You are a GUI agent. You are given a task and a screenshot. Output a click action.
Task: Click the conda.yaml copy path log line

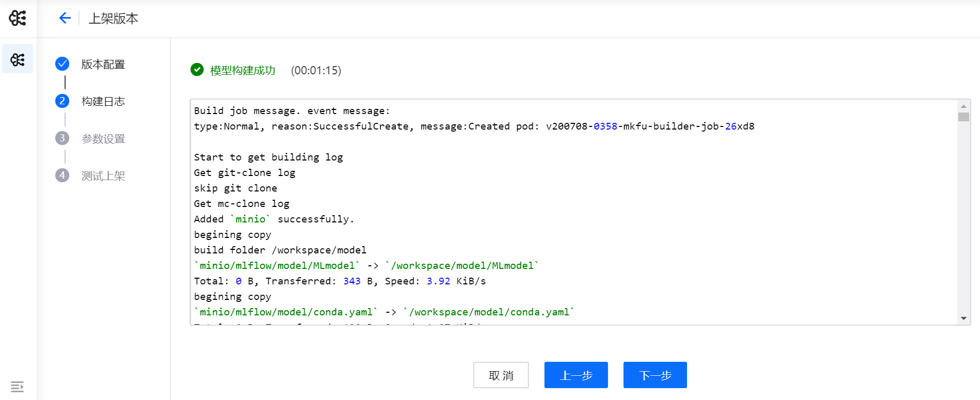pyautogui.click(x=384, y=312)
